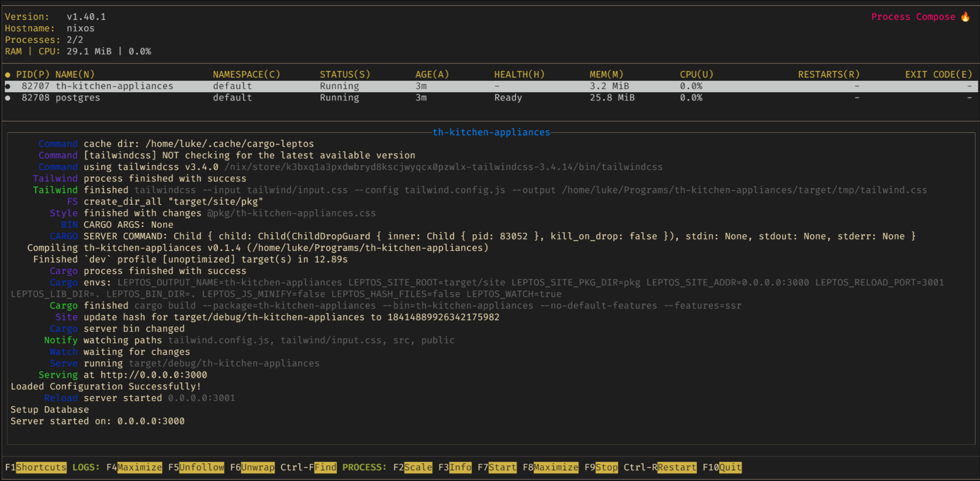980x481 pixels.
Task: Sort by EXIT CODE(E) column header
Action: pyautogui.click(x=939, y=74)
